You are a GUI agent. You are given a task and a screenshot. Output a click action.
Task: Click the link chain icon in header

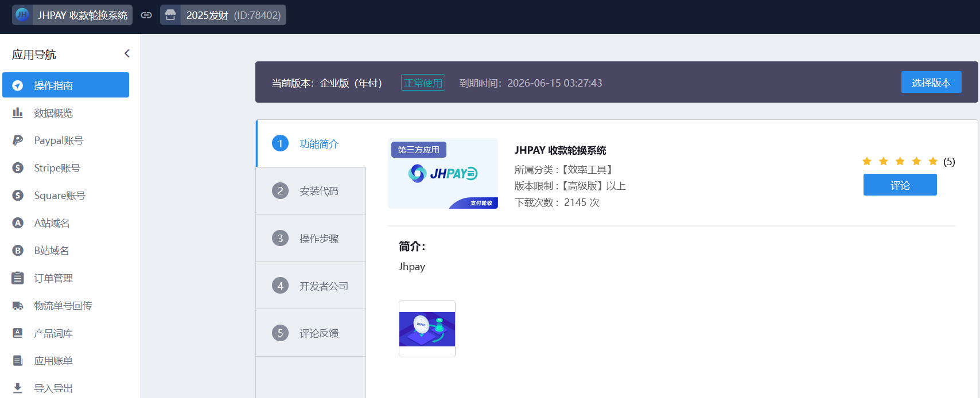pyautogui.click(x=146, y=15)
